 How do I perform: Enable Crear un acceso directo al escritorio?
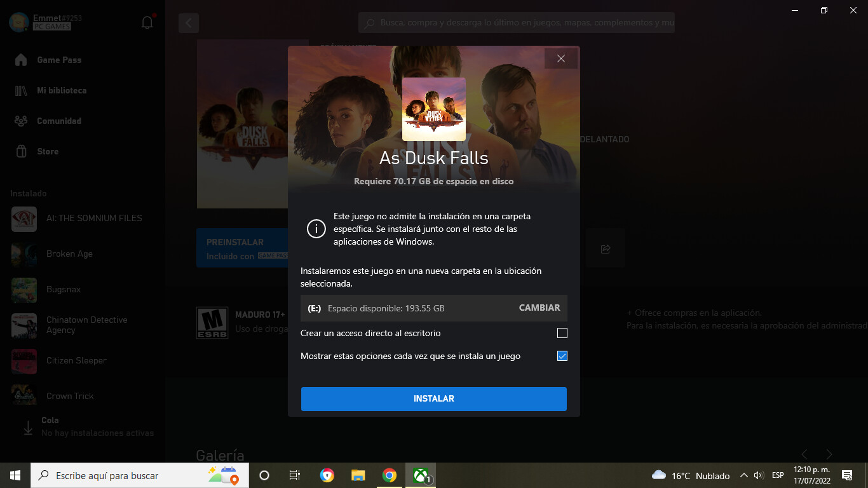(562, 333)
